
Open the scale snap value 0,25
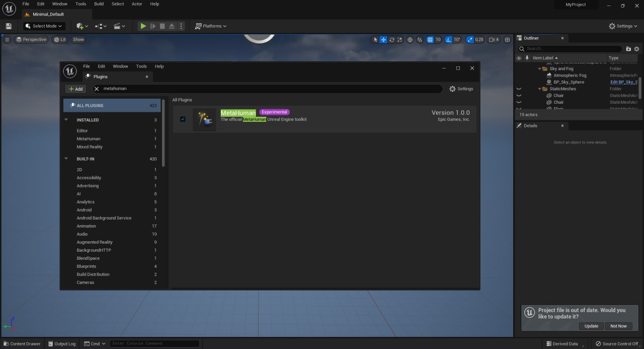[x=479, y=39]
